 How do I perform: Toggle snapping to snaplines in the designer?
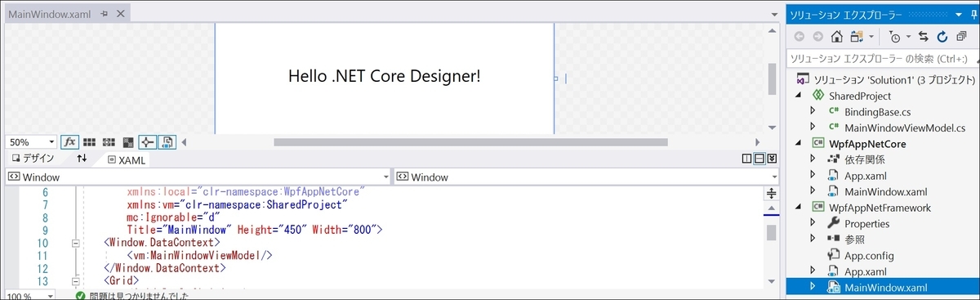pos(148,142)
